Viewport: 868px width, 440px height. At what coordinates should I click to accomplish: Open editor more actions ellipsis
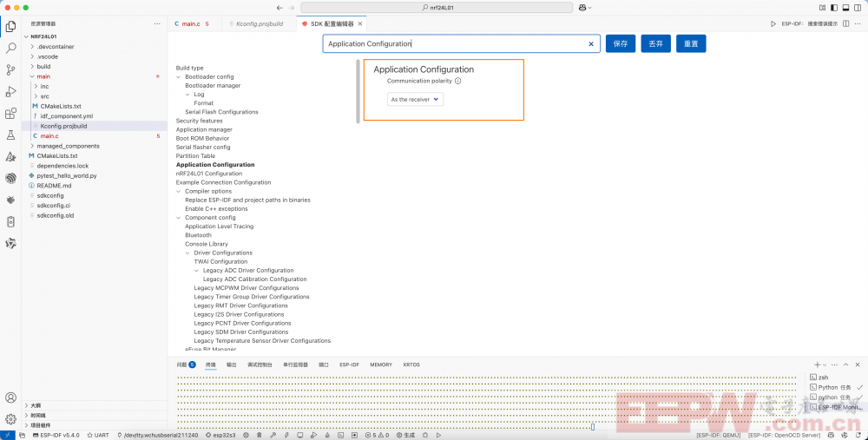point(858,23)
